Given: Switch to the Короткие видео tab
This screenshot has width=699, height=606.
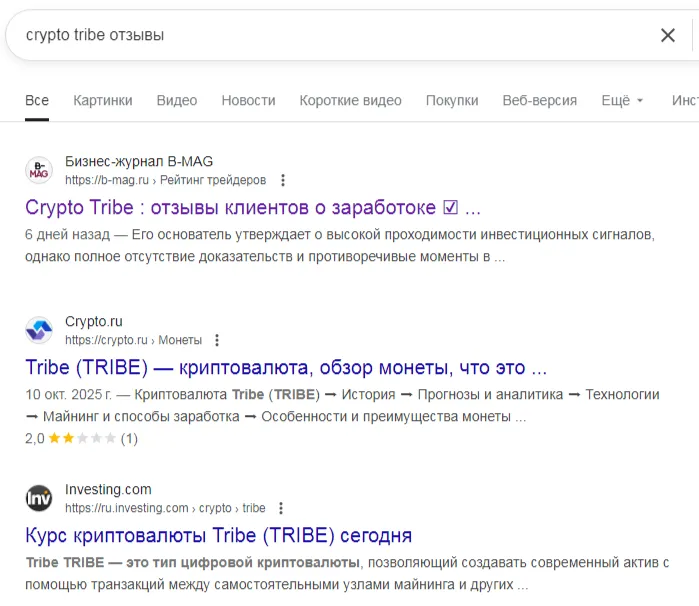Looking at the screenshot, I should 350,100.
